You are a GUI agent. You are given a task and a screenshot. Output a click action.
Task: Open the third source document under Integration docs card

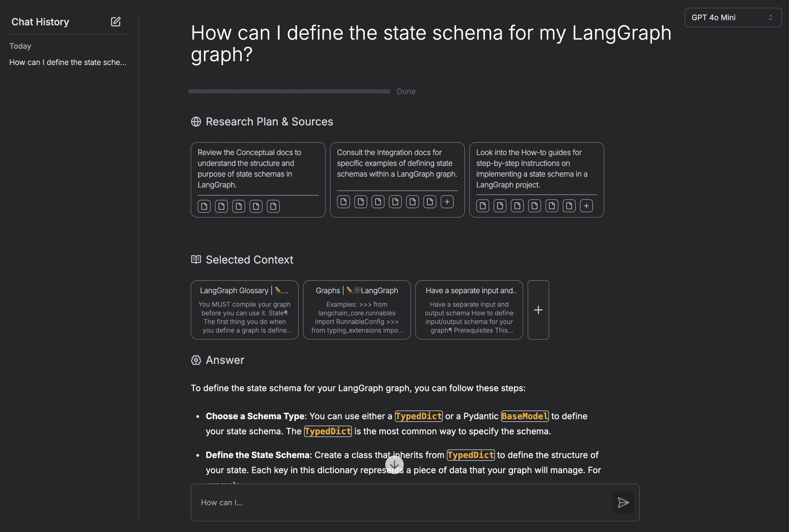point(378,202)
